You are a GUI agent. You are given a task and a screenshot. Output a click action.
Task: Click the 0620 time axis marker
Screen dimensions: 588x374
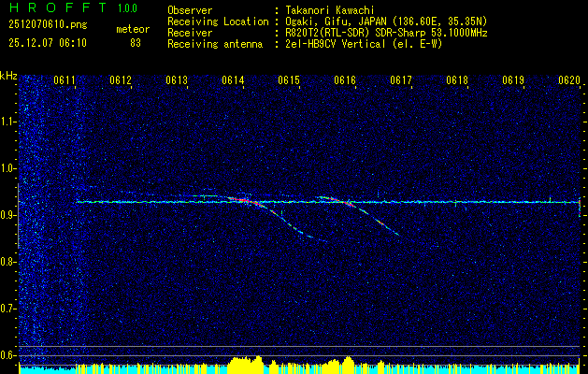point(569,79)
